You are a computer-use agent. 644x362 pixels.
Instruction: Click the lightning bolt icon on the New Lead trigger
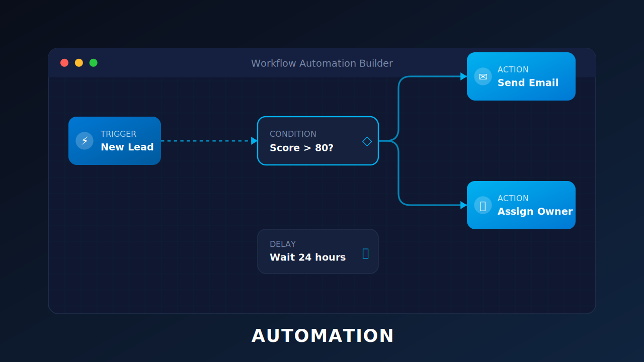coord(85,141)
